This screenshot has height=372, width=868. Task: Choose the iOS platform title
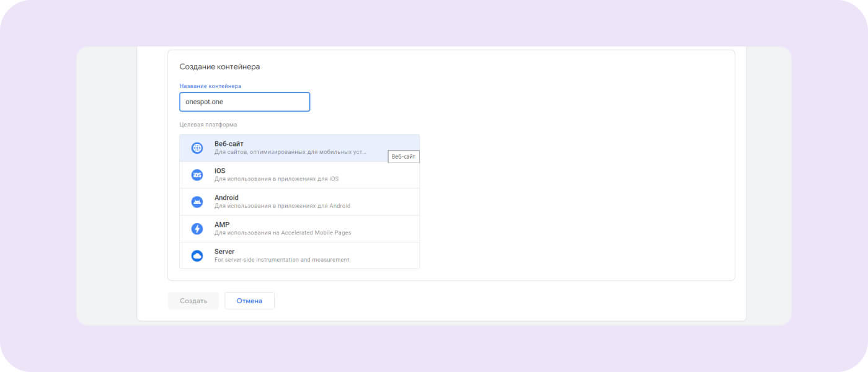(219, 170)
